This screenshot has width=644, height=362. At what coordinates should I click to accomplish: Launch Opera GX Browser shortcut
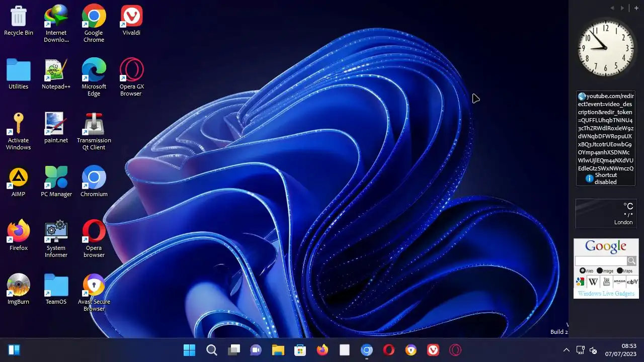pos(131,77)
